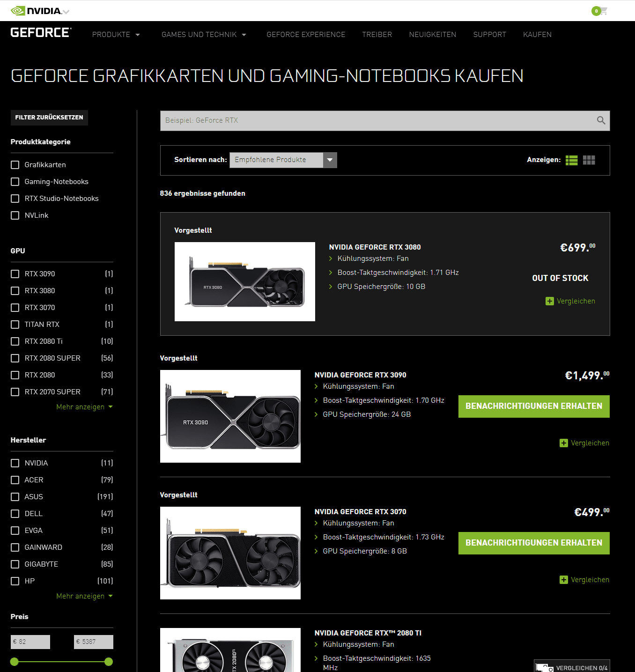Check the RTX 2070 SUPER filter
The image size is (635, 672).
(x=15, y=392)
